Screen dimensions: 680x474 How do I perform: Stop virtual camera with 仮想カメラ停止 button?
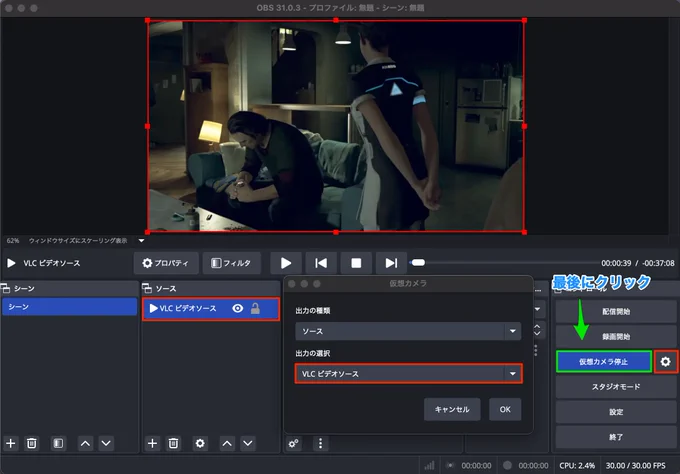(x=604, y=361)
